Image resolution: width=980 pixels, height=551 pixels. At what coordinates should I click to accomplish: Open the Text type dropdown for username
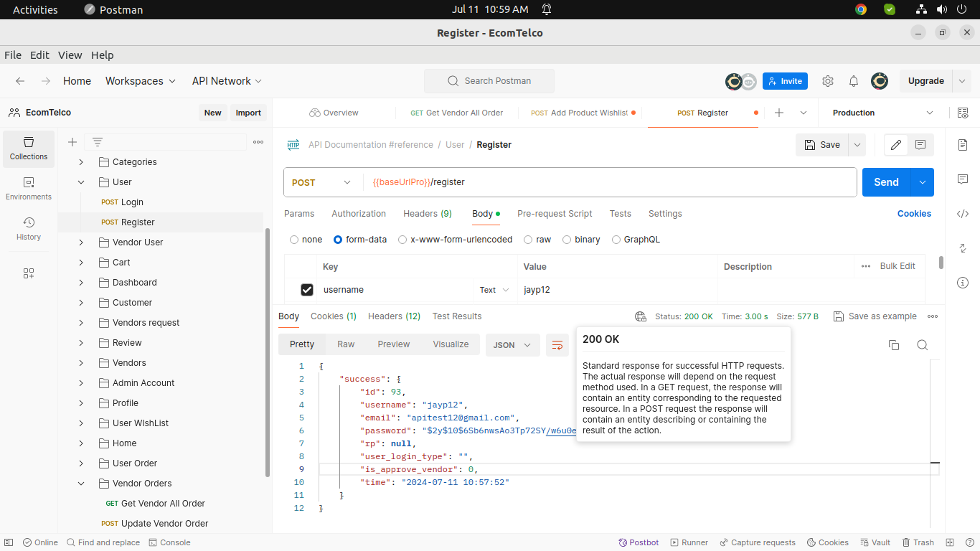coord(494,290)
